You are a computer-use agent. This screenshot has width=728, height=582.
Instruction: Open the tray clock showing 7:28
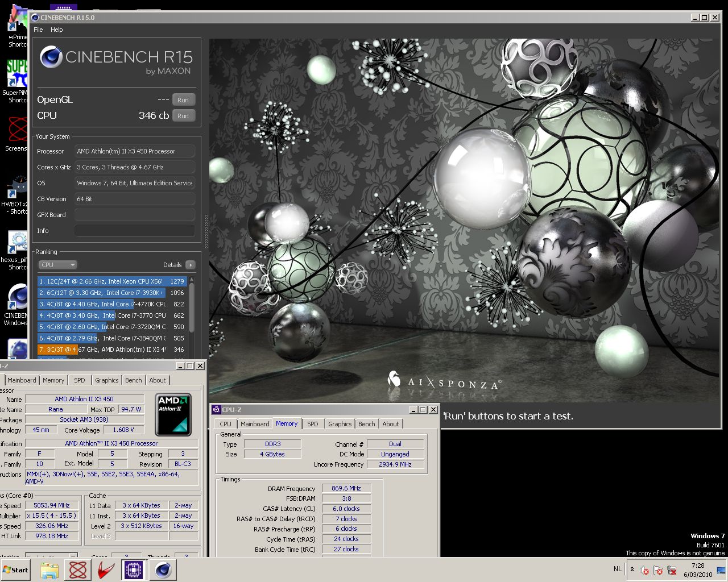pyautogui.click(x=698, y=570)
